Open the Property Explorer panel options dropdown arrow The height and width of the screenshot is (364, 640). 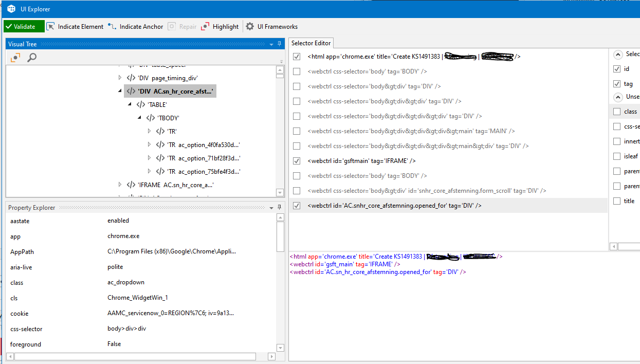[x=271, y=208]
